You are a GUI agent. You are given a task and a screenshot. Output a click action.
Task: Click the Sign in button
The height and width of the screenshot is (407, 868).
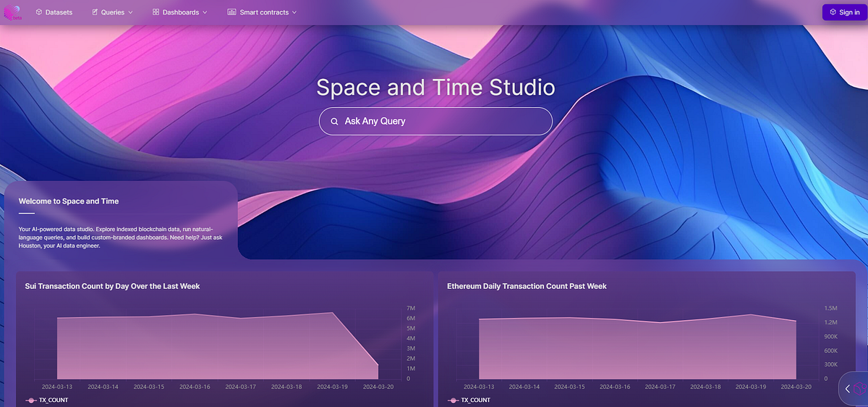843,12
